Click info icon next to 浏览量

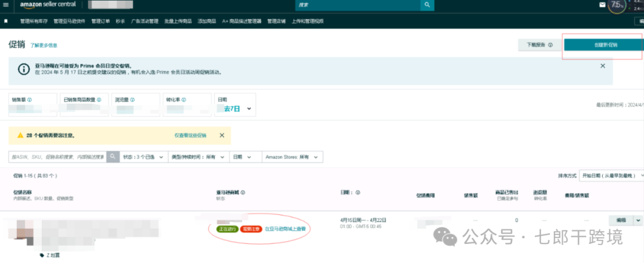132,100
